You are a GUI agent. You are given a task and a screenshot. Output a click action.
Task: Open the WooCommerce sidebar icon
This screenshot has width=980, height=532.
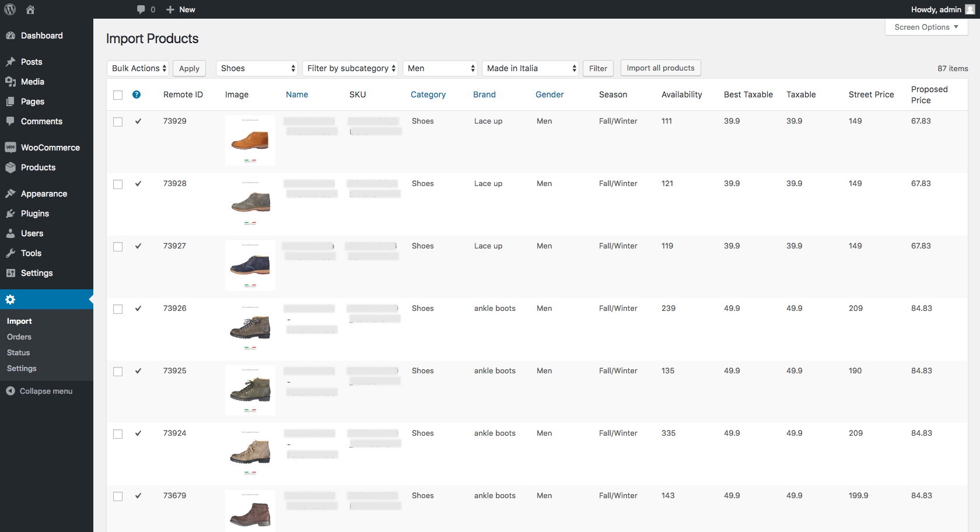pos(12,147)
